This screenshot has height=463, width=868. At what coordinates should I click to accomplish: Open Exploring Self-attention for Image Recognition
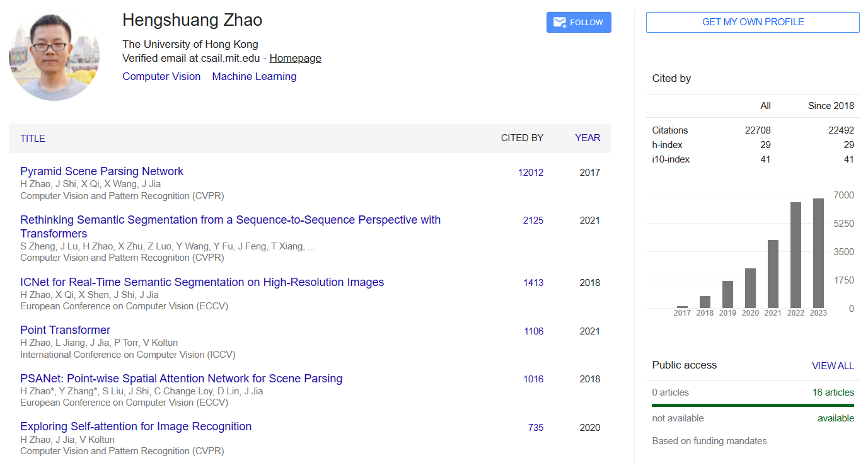136,426
